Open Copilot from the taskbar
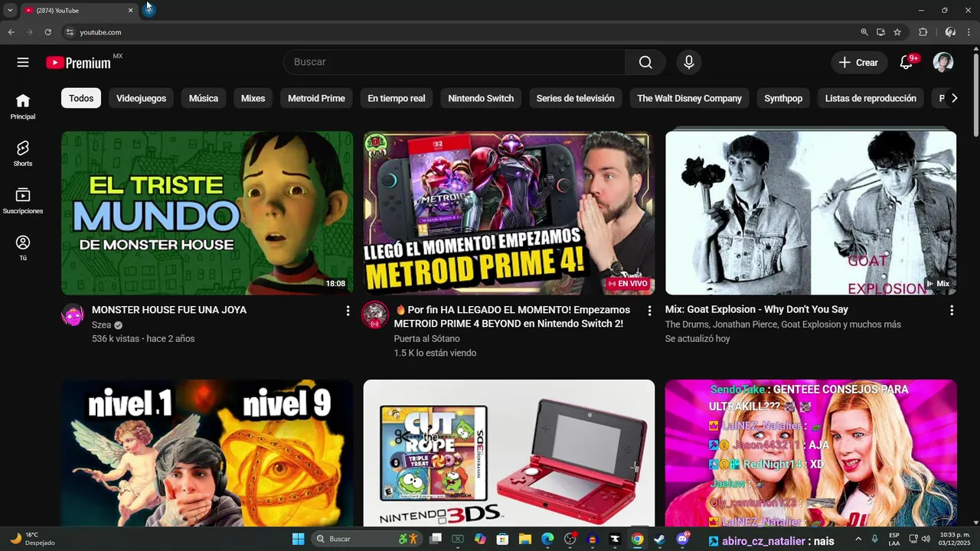 [480, 540]
